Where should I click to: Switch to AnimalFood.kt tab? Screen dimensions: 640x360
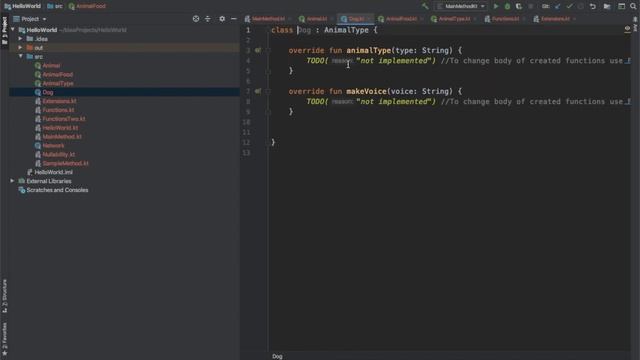[401, 19]
